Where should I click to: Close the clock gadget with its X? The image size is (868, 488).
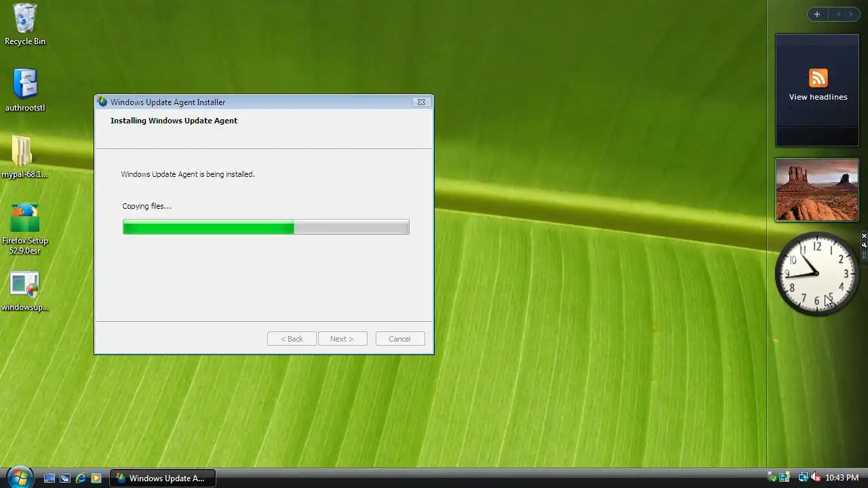point(864,236)
